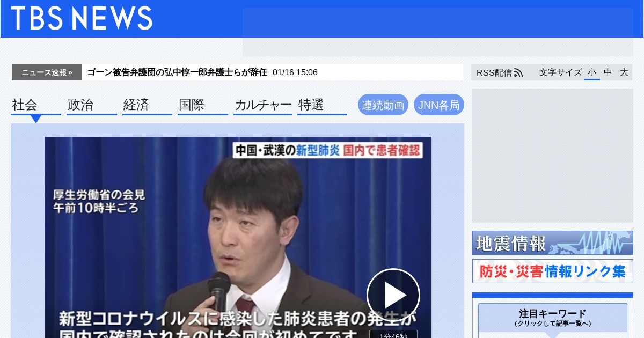Viewport: 644px width, 338px height.
Task: Click the TBS NEWS logo
Action: tap(82, 18)
